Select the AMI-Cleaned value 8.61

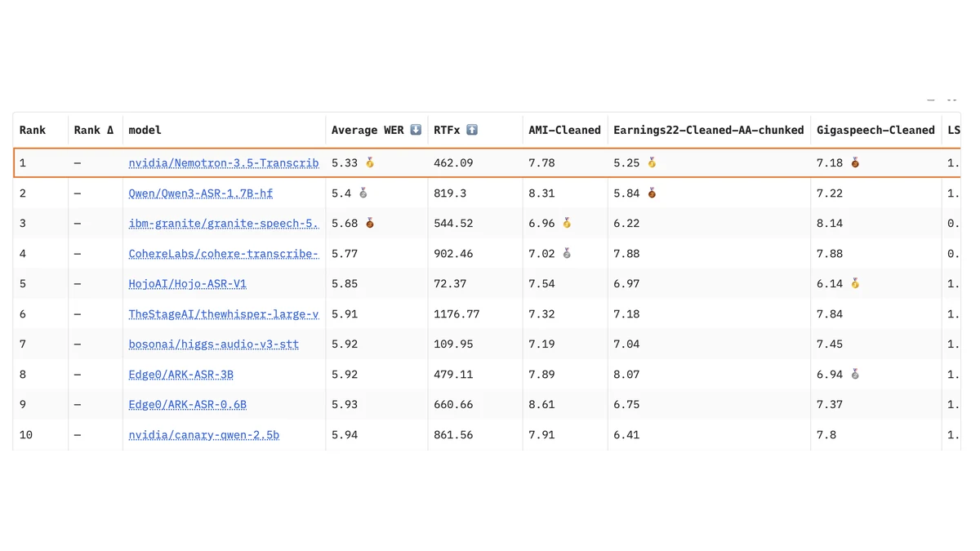point(541,404)
